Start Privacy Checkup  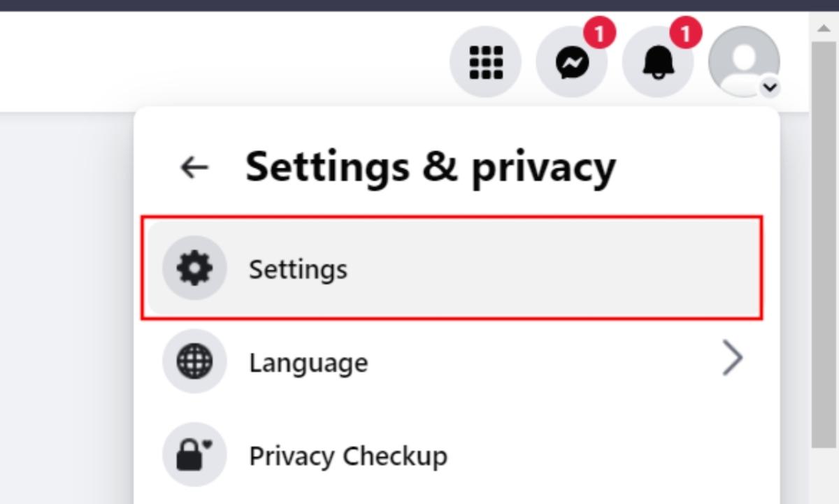click(x=347, y=456)
